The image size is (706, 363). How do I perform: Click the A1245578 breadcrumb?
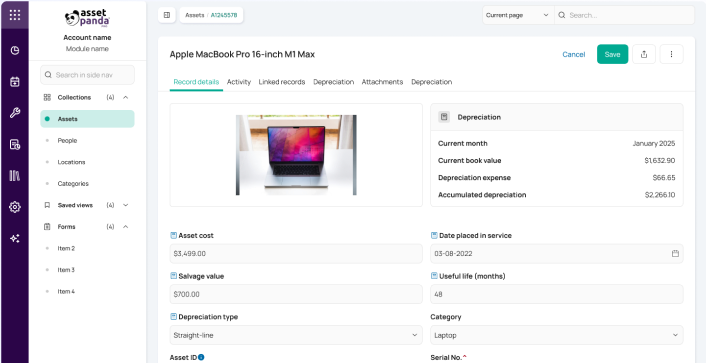[224, 15]
